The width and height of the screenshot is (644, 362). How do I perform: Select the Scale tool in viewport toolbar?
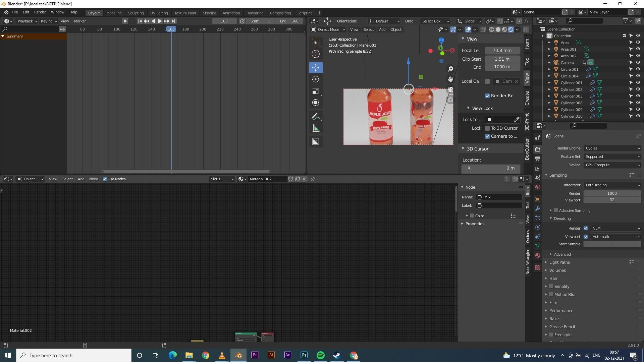pos(315,91)
